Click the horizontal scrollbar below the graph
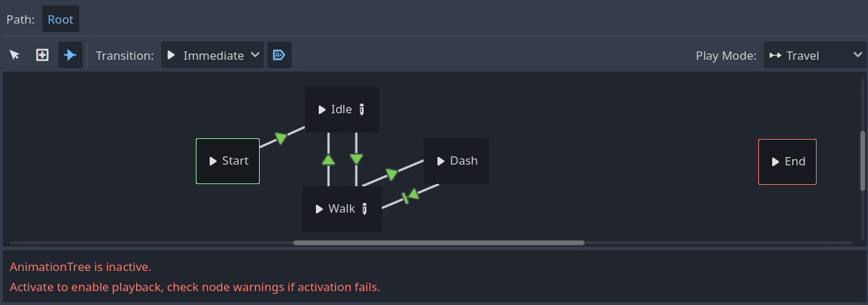868x305 pixels. click(438, 242)
